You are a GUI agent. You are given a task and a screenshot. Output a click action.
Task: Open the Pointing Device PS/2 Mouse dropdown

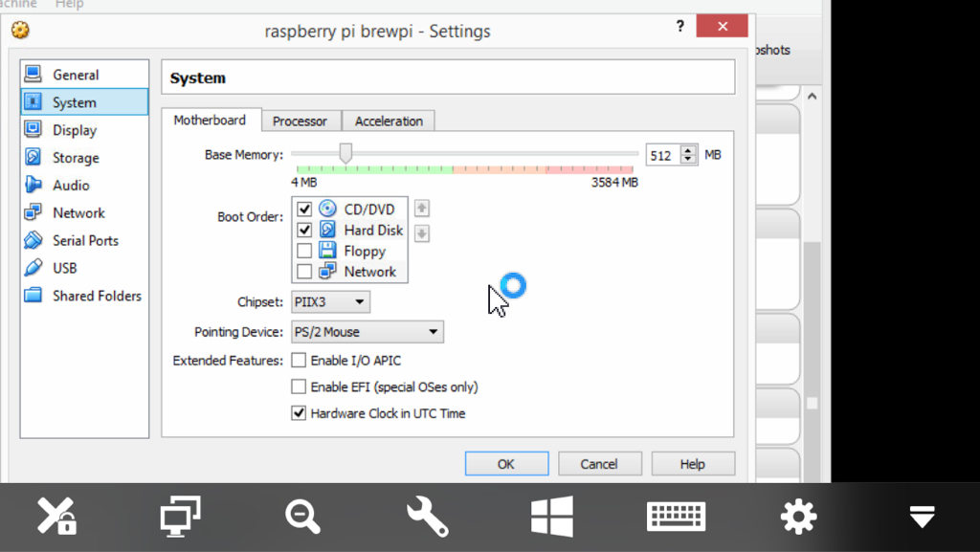(x=367, y=332)
